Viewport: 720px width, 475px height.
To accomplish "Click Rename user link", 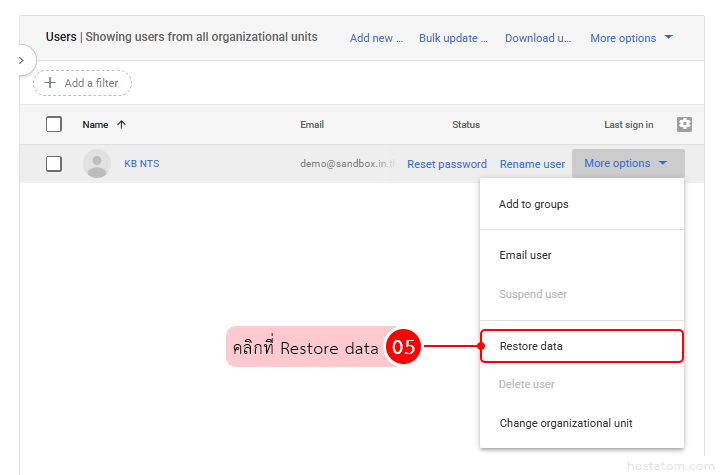I will pyautogui.click(x=532, y=164).
